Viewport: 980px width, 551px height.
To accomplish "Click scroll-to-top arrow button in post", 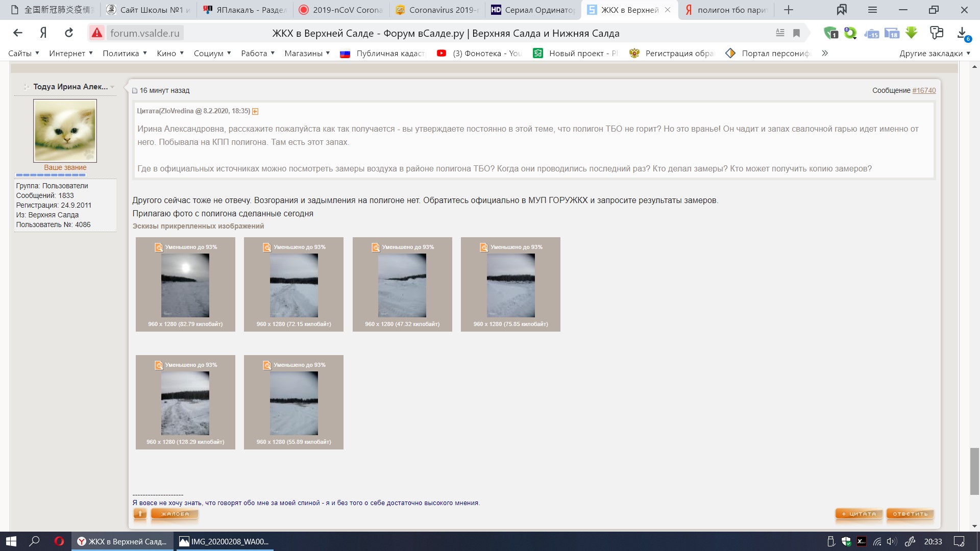I will click(140, 514).
